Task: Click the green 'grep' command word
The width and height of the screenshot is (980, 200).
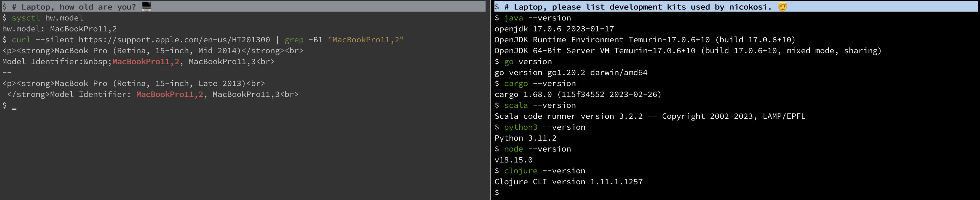Action: tap(294, 40)
